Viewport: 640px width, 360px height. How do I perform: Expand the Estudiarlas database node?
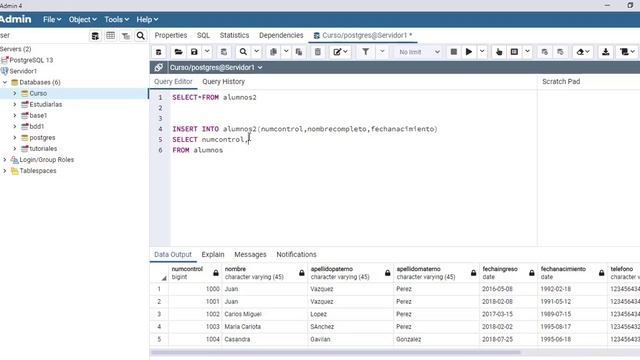point(15,104)
